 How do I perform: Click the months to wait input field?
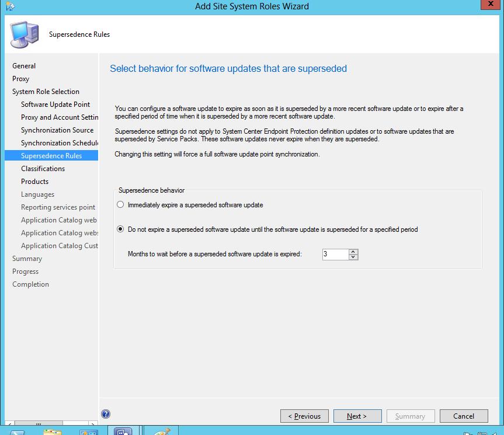pos(335,254)
